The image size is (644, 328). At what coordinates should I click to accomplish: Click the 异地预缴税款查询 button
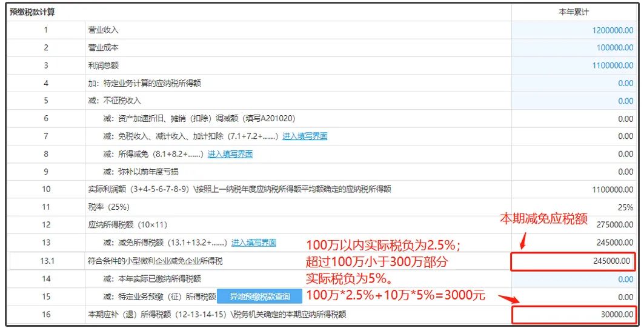[x=259, y=296]
